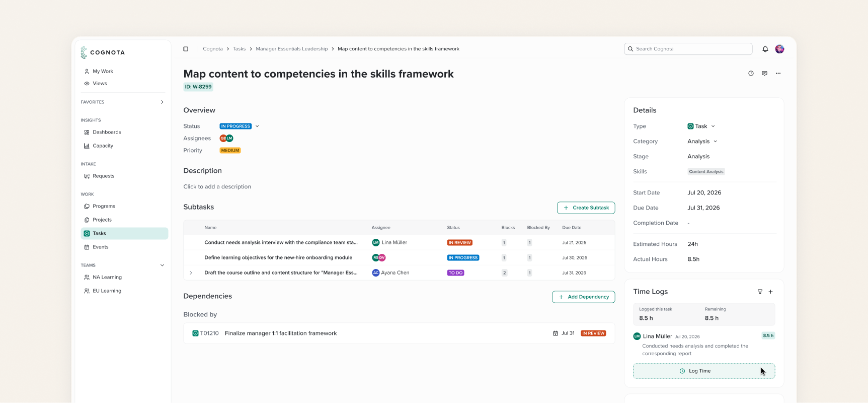Image resolution: width=868 pixels, height=403 pixels.
Task: Click the calendar icon beside Jul 31
Action: point(556,333)
